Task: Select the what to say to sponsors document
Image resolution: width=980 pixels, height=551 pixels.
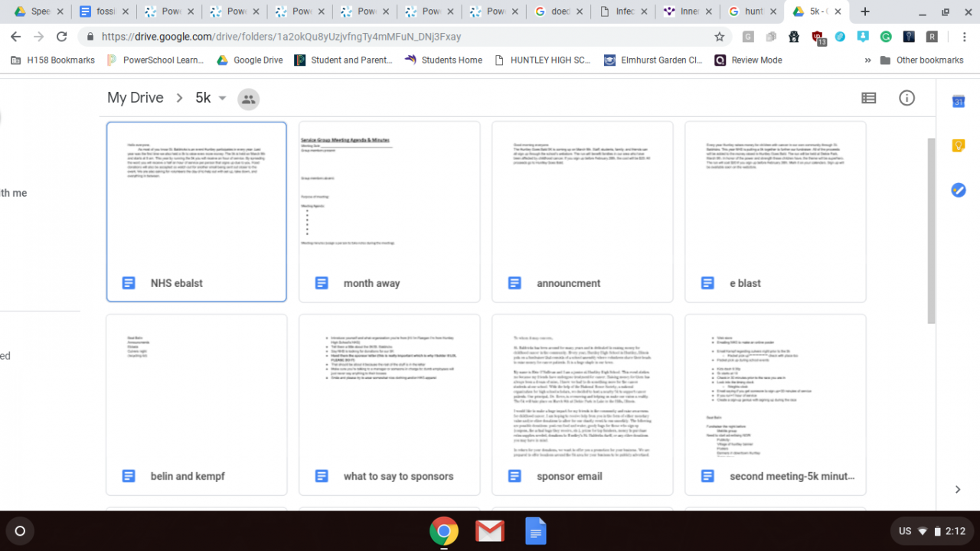Action: point(390,405)
